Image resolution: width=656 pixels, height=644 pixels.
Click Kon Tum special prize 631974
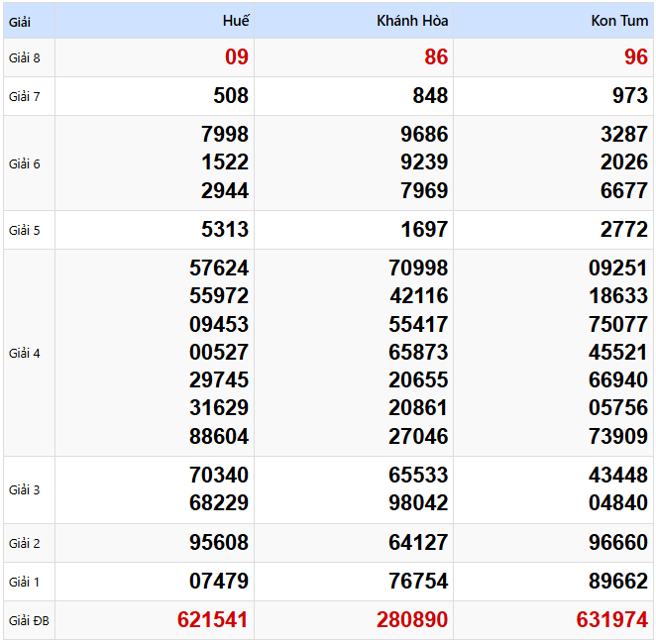coord(611,620)
